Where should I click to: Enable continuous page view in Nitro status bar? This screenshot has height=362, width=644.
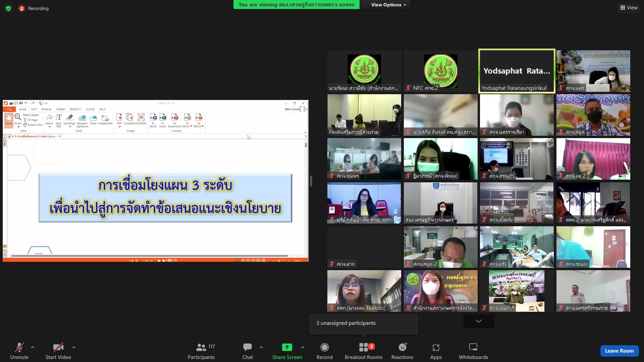[243, 260]
